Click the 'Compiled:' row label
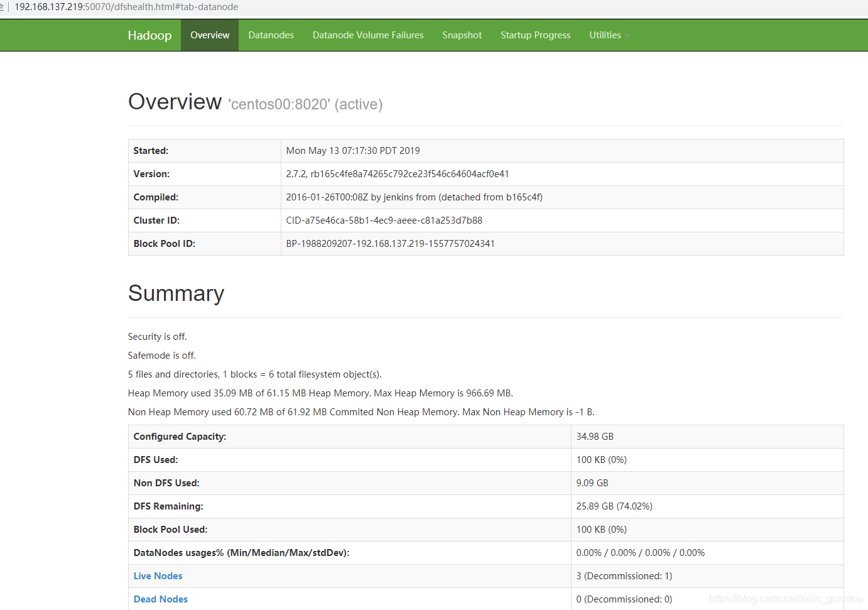 pos(156,197)
